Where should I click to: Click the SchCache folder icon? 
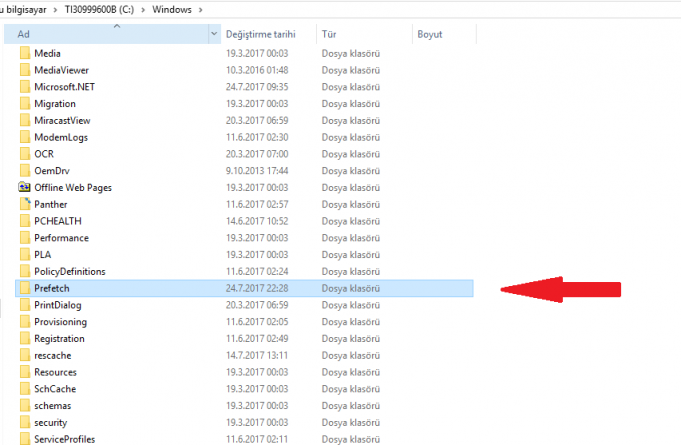coord(25,389)
